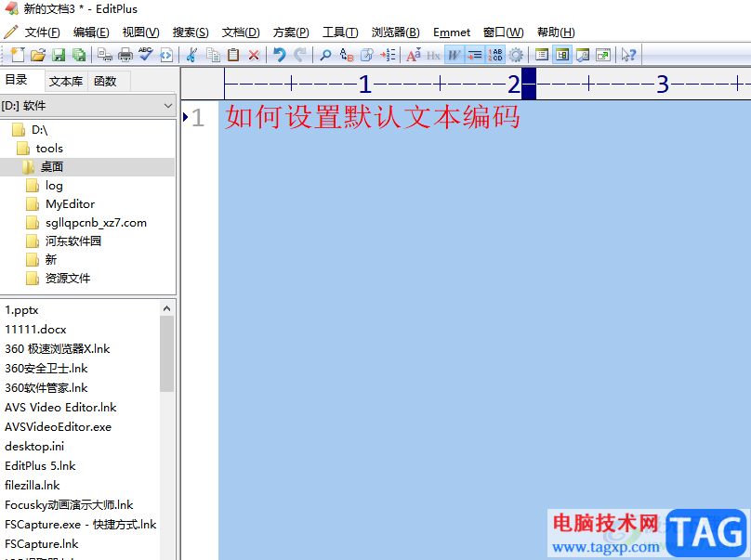
Task: Activate context help pointer icon
Action: [x=628, y=55]
